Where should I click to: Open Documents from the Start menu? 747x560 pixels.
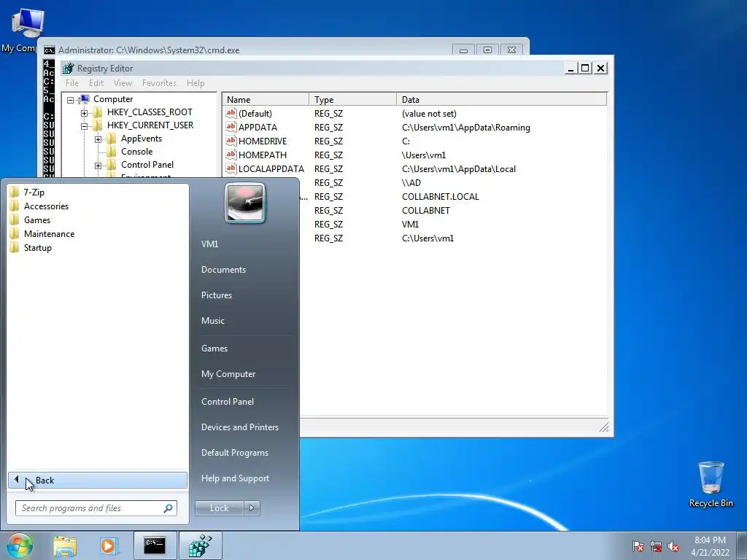point(223,270)
